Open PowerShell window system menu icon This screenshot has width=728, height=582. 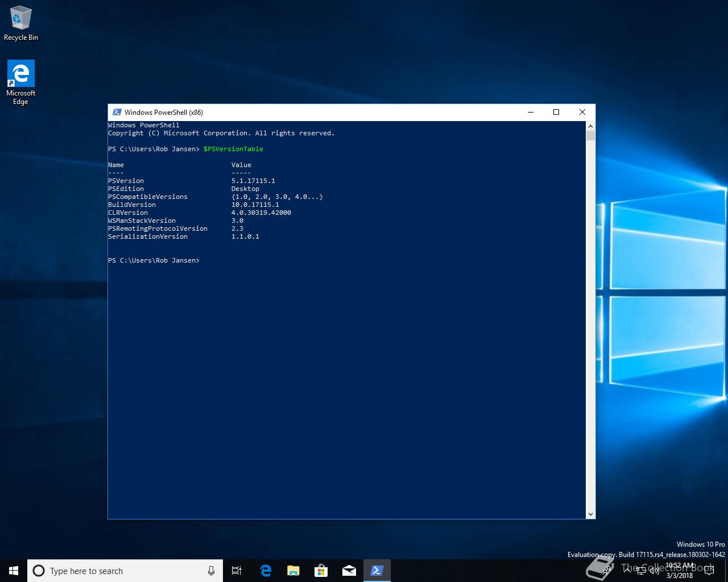117,112
